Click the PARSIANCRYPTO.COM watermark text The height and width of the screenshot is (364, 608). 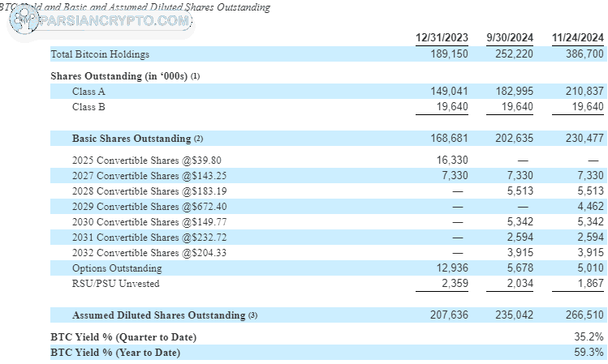[114, 20]
